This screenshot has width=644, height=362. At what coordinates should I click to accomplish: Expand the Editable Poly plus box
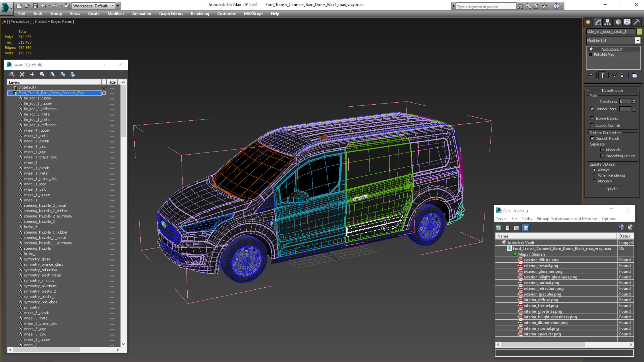click(591, 55)
